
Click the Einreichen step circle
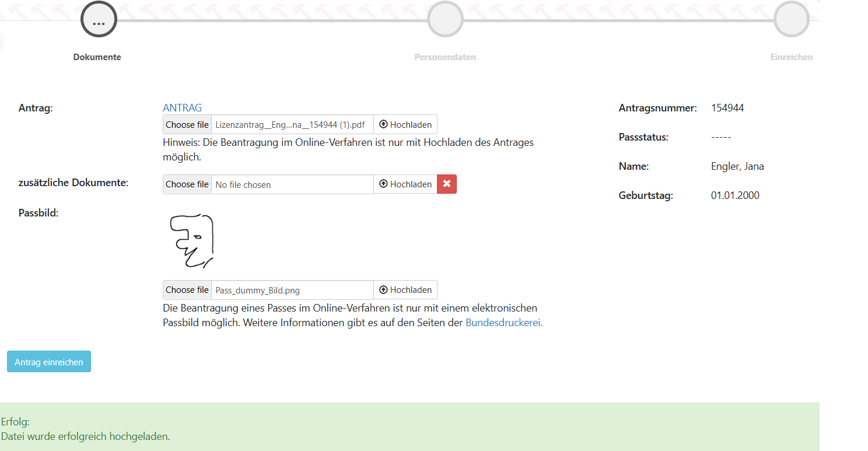791,20
